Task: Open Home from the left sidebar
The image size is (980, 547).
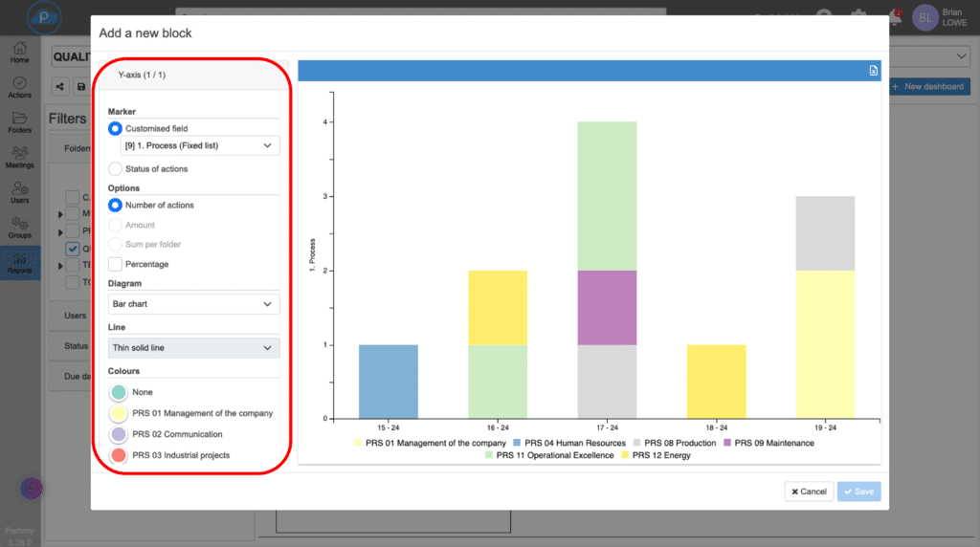Action: pyautogui.click(x=19, y=53)
